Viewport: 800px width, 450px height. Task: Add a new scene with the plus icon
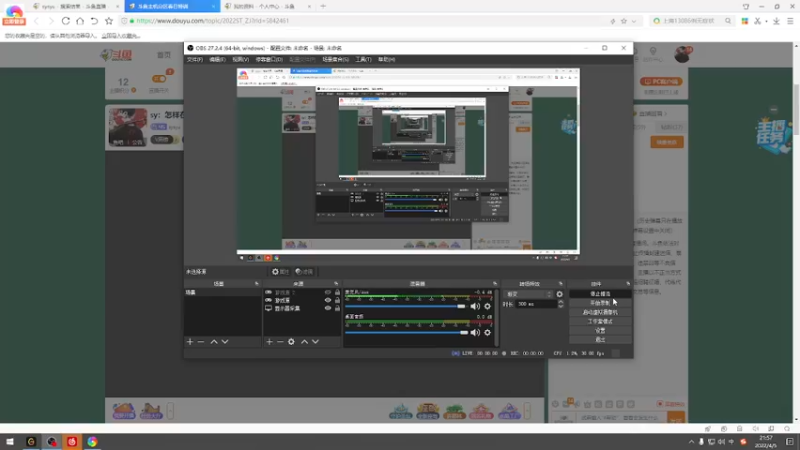click(x=190, y=342)
